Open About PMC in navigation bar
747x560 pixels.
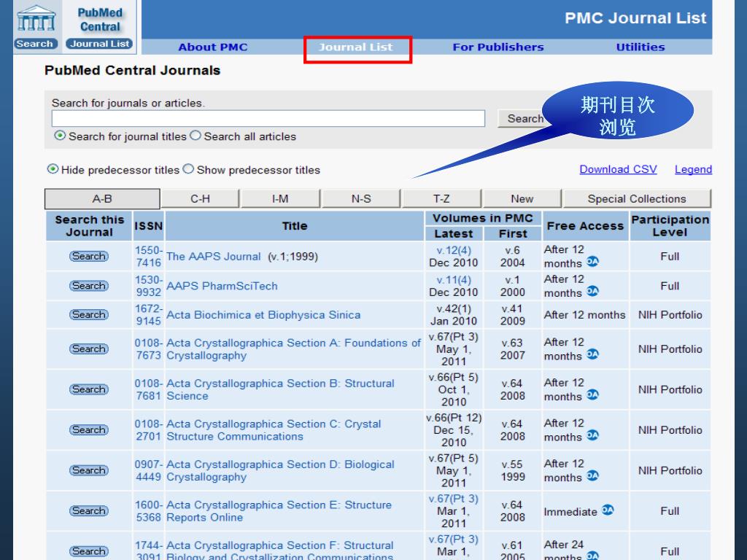click(x=213, y=47)
